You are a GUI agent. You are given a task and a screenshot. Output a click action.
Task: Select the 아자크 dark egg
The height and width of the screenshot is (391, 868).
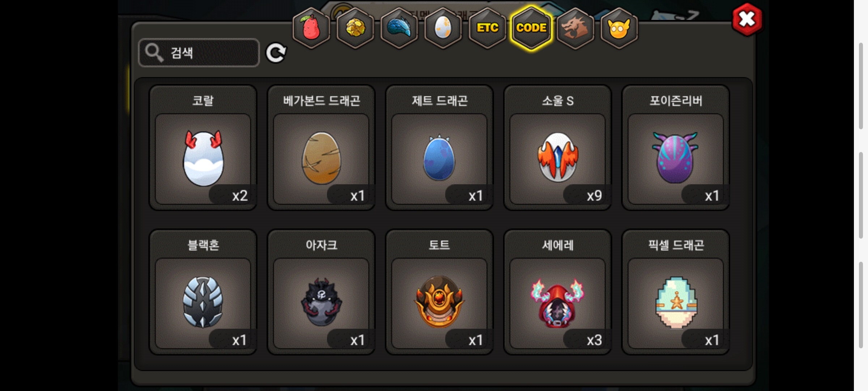[321, 292]
